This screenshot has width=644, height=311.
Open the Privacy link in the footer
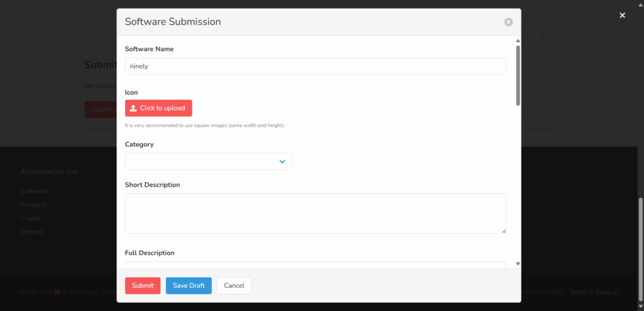pyautogui.click(x=606, y=293)
